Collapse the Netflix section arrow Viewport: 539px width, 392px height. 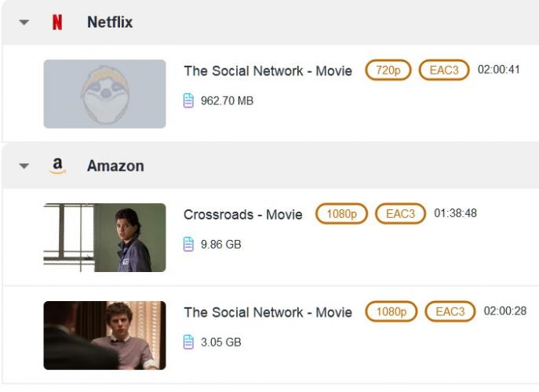[x=24, y=23]
